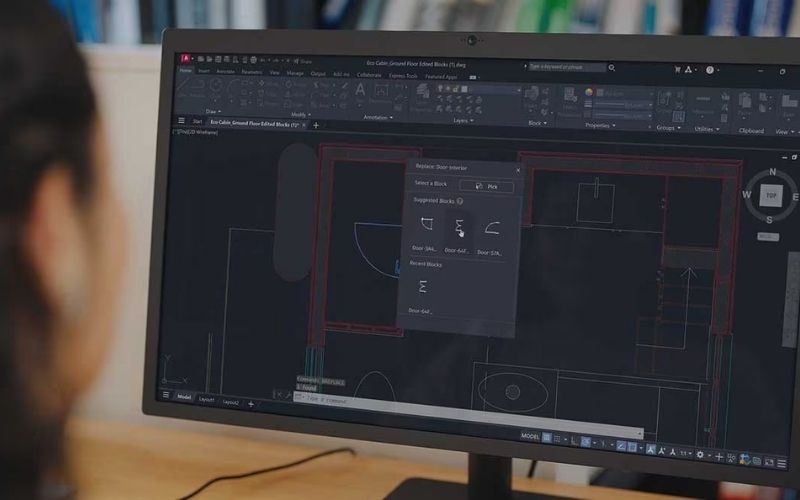The height and width of the screenshot is (500, 800).
Task: Click N on the ViewCube compass
Action: 772,172
